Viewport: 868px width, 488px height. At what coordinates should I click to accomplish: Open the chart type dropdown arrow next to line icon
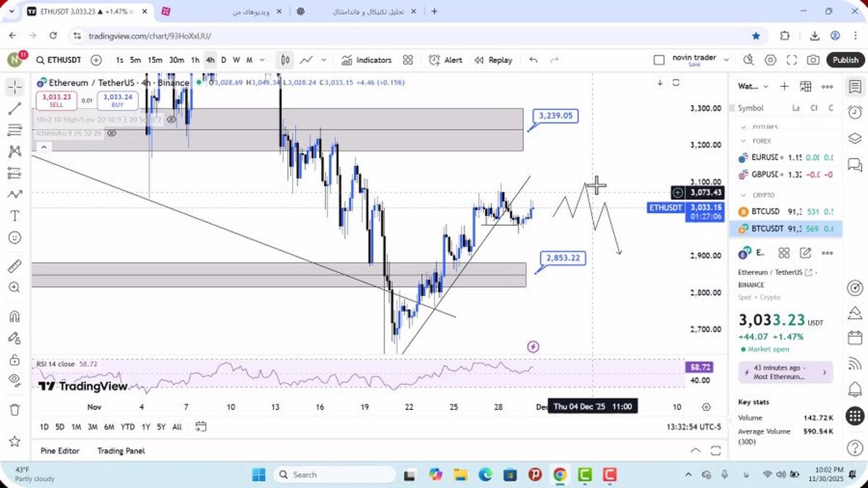323,60
